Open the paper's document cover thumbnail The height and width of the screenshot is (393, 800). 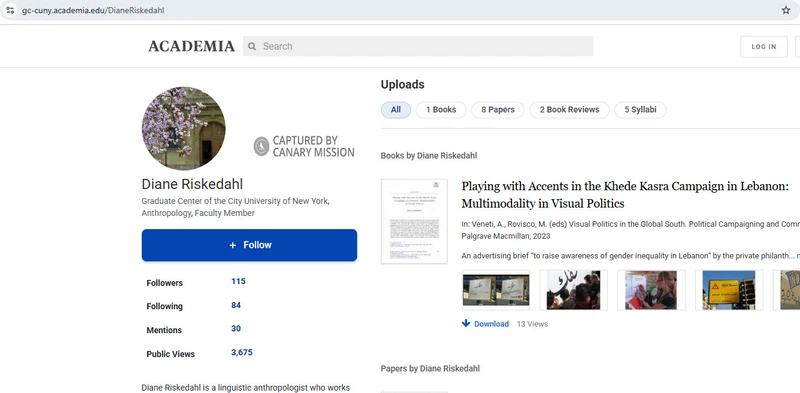pos(414,221)
